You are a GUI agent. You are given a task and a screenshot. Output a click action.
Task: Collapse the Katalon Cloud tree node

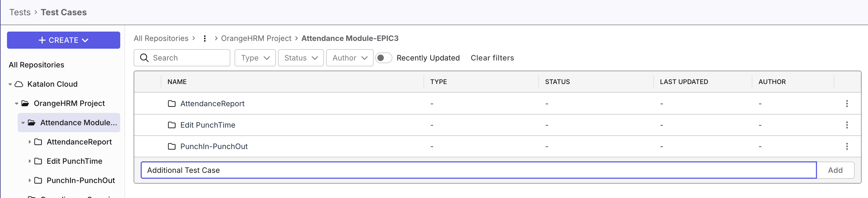(x=10, y=84)
